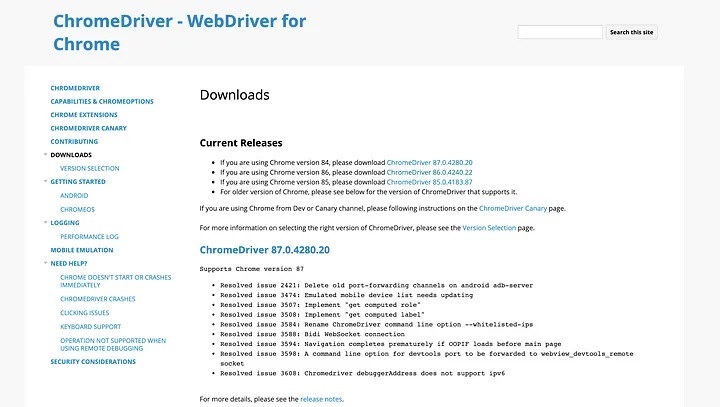Open Keyboard Support sidebar sub-item
The image size is (720, 407).
[90, 327]
